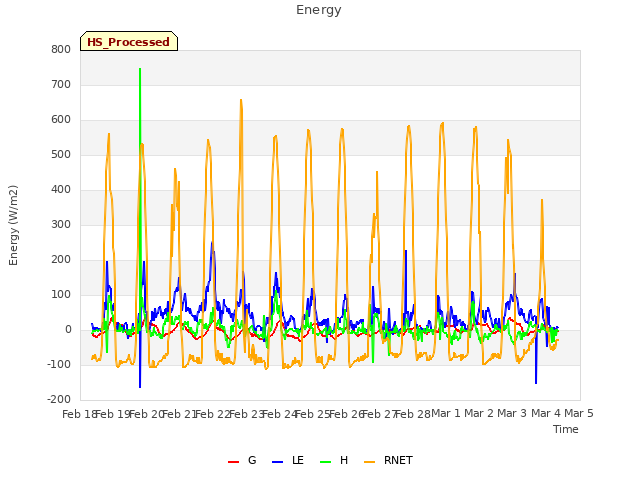Click the Feb 24 x-axis date label
The width and height of the screenshot is (640, 480).
tap(280, 414)
